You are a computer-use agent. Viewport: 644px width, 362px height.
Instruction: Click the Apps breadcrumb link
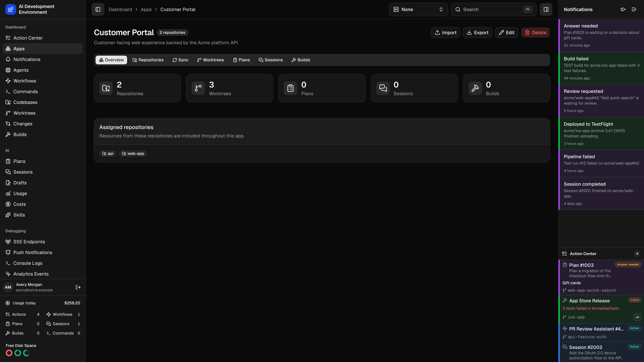pos(146,10)
